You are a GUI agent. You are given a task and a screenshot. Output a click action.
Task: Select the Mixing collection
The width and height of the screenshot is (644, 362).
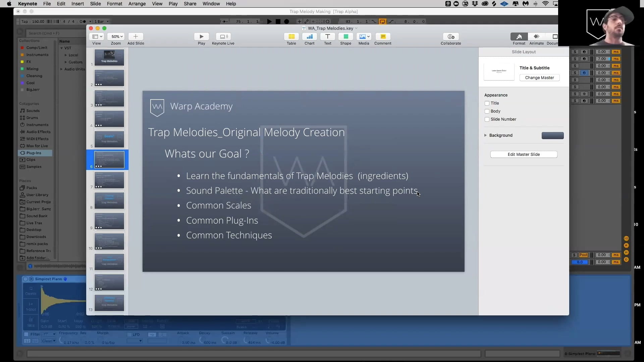(x=32, y=69)
